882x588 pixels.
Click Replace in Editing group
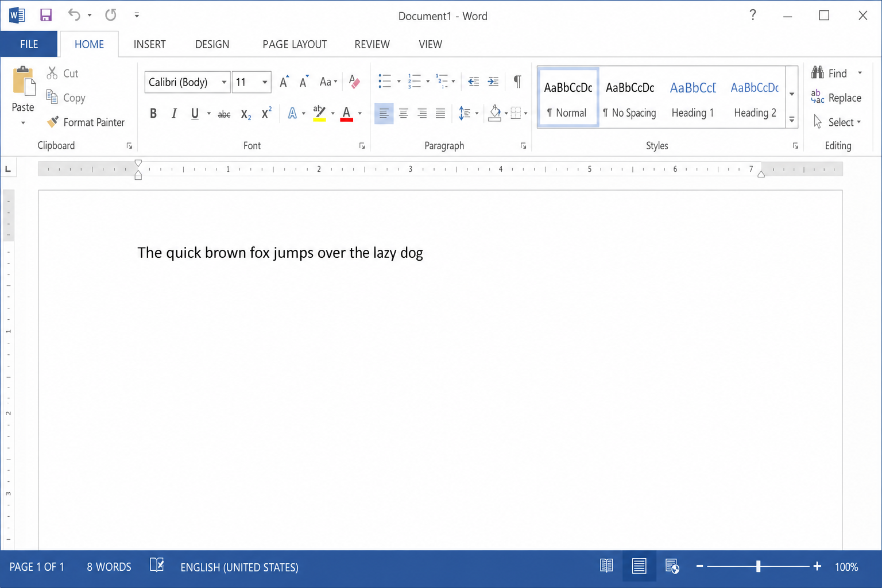point(836,98)
